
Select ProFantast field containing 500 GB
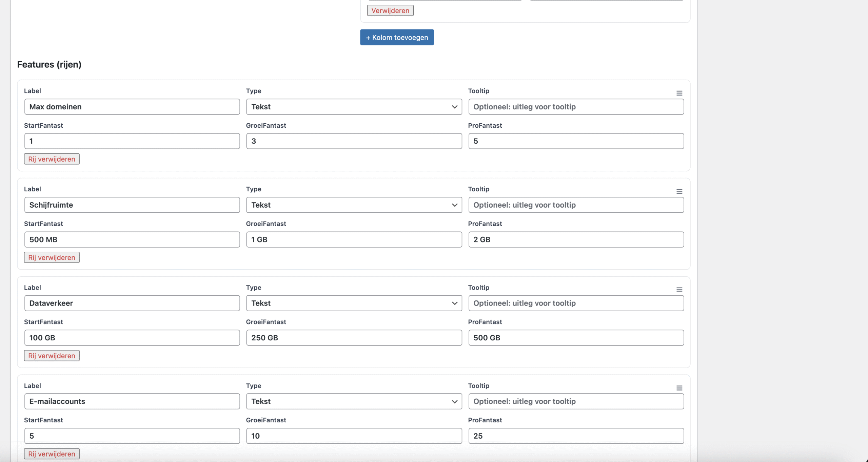(x=576, y=338)
